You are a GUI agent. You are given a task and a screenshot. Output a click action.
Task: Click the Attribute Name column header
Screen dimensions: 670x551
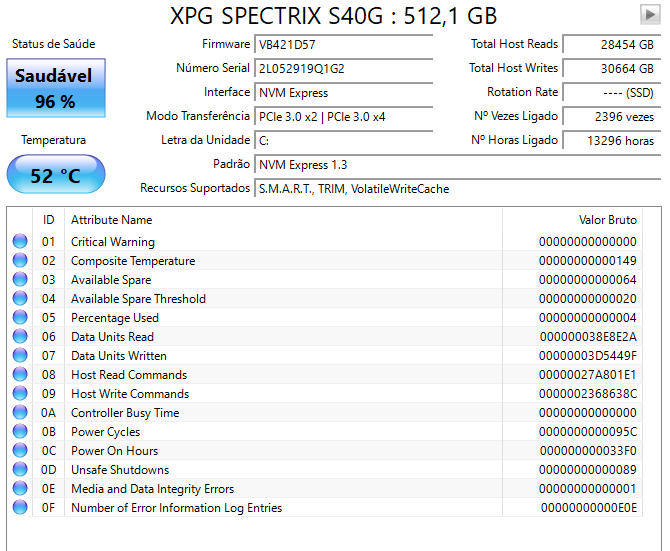[x=283, y=220]
